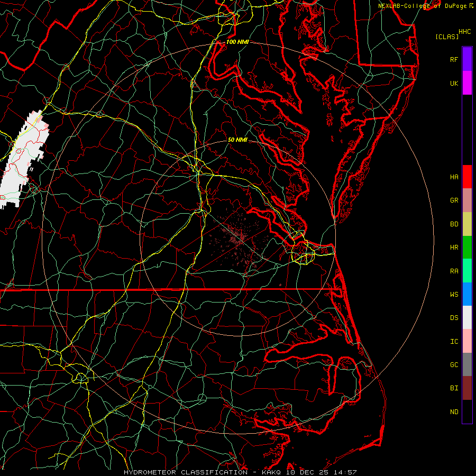Click the BD legend label

click(454, 224)
